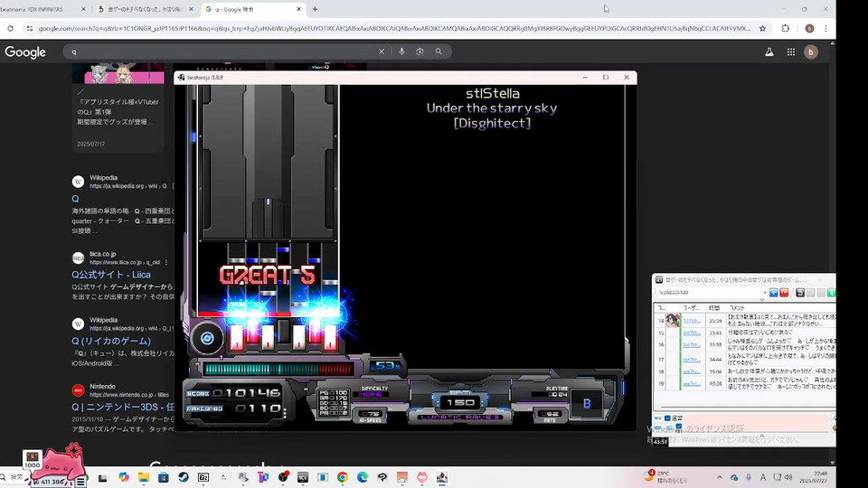The image size is (868, 488).
Task: Click the user avatar in comment row 14
Action: [x=673, y=320]
